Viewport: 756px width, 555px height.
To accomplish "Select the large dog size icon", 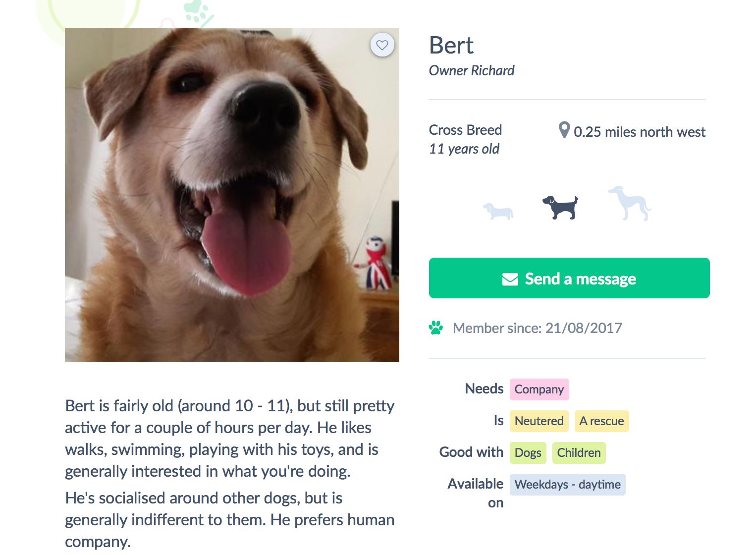I will coord(630,203).
